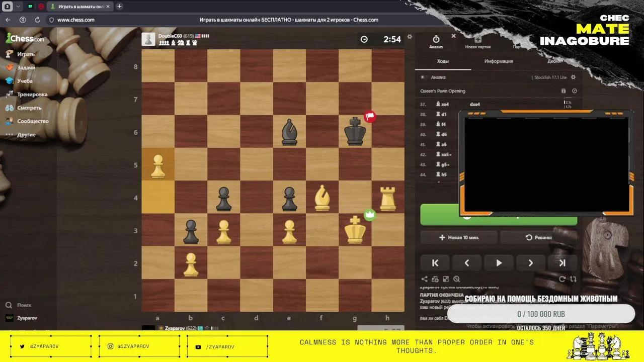The image size is (644, 362).
Task: Click the Chess.com logo
Action: (x=25, y=38)
